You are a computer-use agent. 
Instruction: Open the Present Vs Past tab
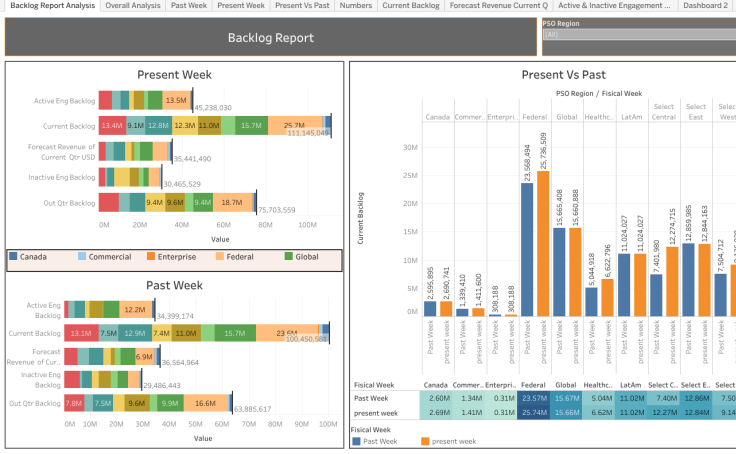pyautogui.click(x=302, y=6)
